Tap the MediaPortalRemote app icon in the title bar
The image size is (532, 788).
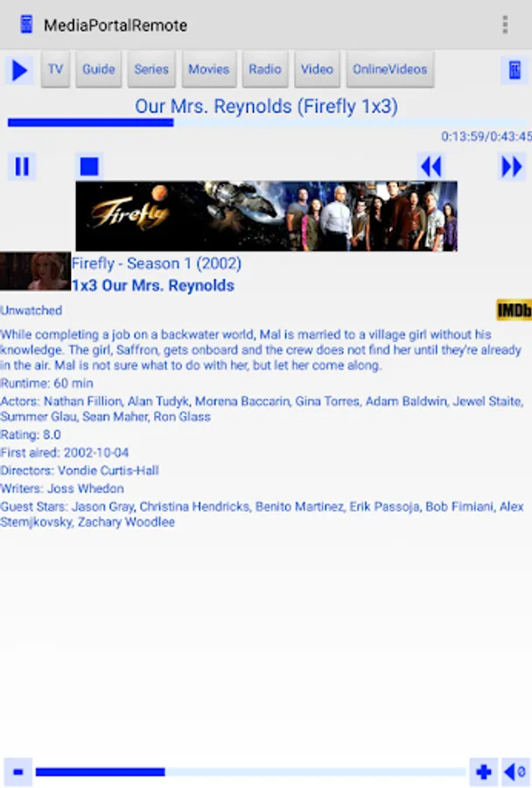[x=26, y=25]
